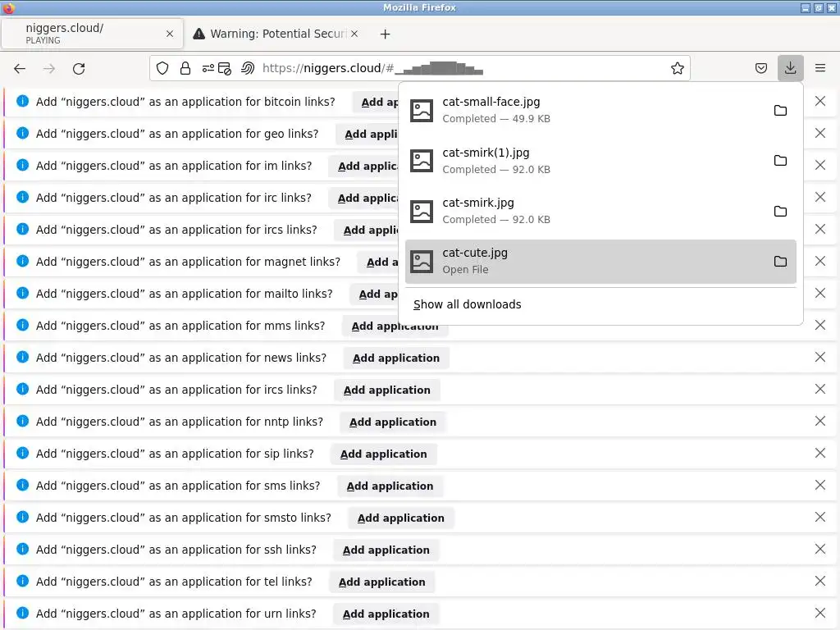This screenshot has height=630, width=840.
Task: Dismiss the ssh links notification
Action: [820, 549]
